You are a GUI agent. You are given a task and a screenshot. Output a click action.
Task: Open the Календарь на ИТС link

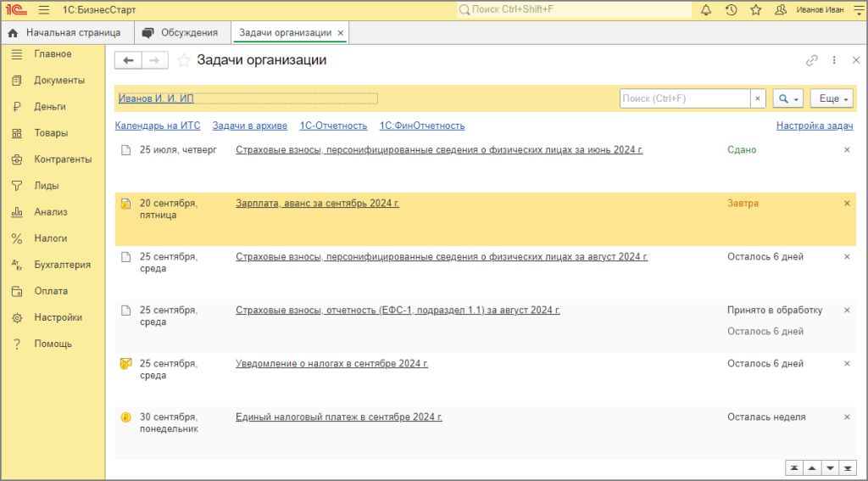pyautogui.click(x=158, y=126)
